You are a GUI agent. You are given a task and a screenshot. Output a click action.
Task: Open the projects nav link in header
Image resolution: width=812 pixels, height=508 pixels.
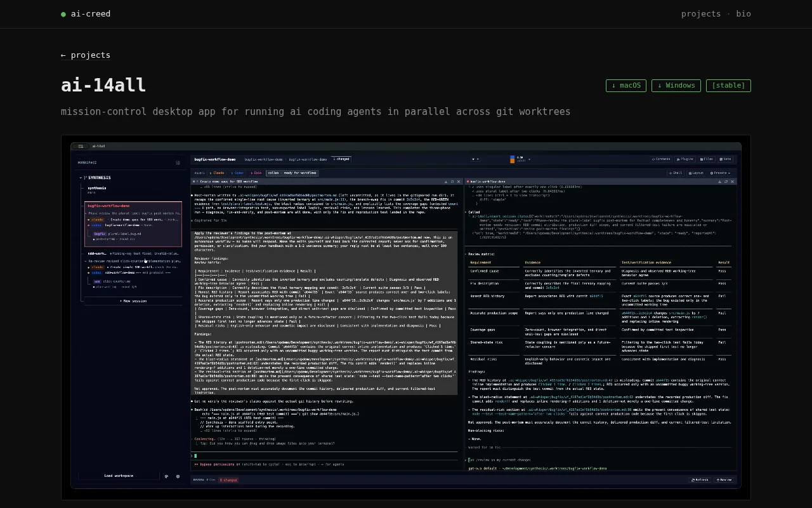(x=701, y=13)
